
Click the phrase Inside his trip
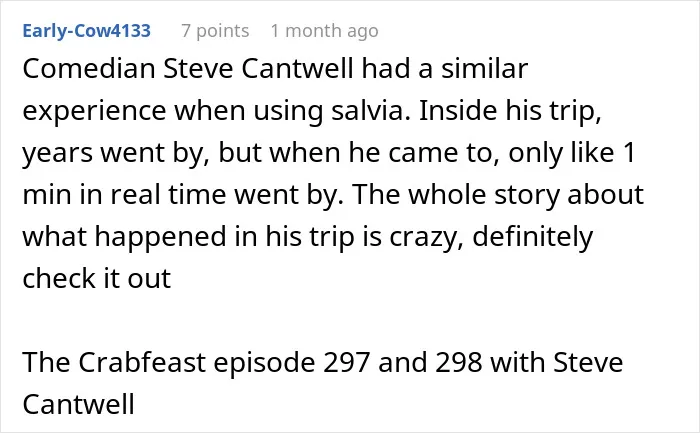[x=510, y=111]
